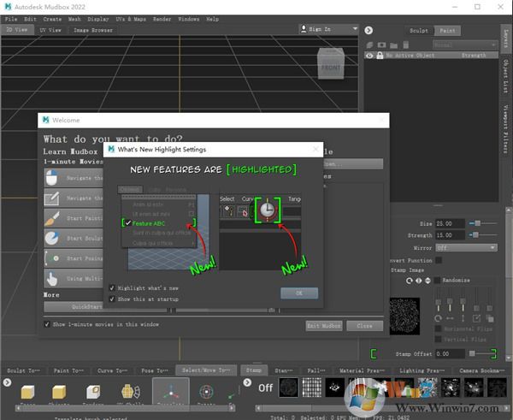Click the ViewCube FRONT face

pyautogui.click(x=331, y=68)
